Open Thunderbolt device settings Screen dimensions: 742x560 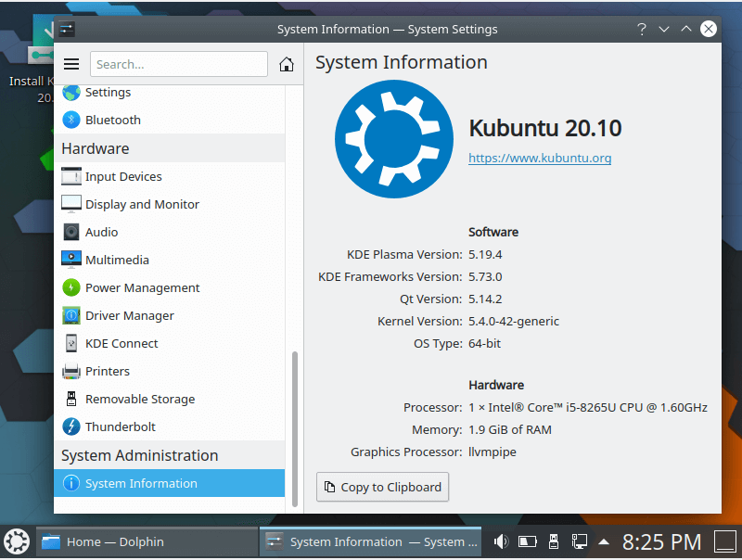(x=120, y=426)
